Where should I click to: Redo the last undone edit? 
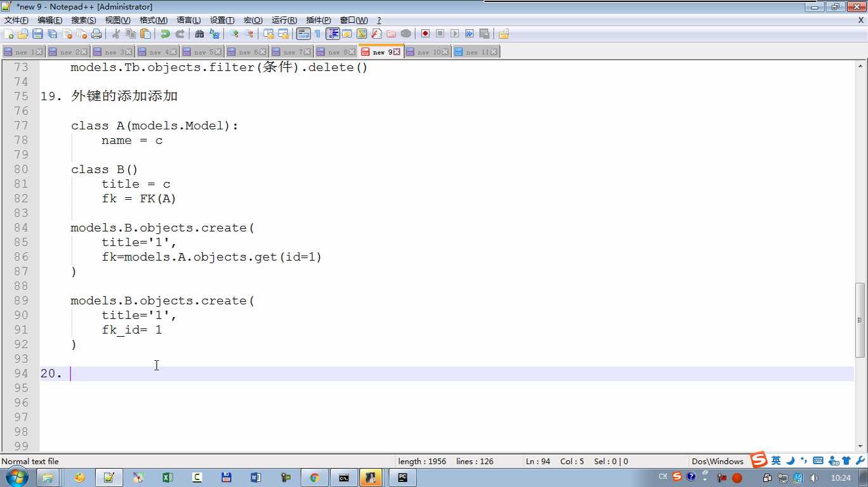[x=180, y=34]
